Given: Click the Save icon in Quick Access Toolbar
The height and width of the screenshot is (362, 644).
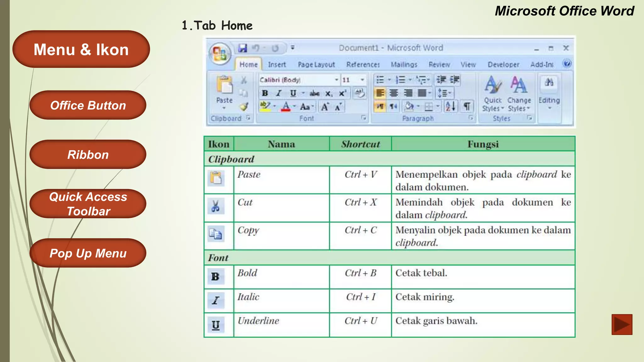Looking at the screenshot, I should coord(242,48).
